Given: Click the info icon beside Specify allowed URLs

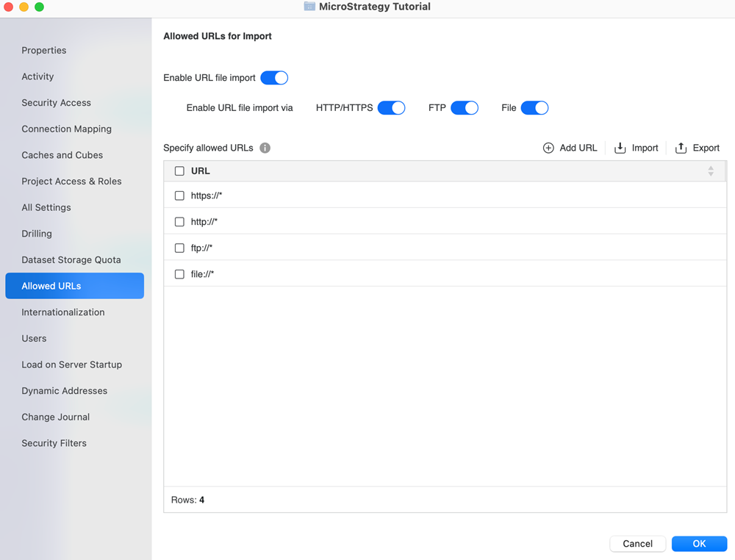Looking at the screenshot, I should tap(265, 148).
